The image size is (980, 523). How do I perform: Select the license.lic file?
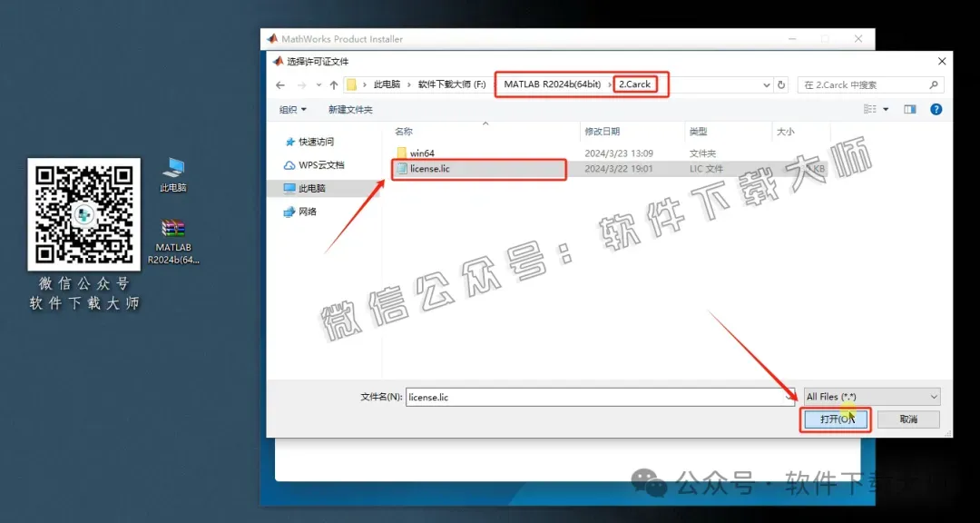point(429,169)
